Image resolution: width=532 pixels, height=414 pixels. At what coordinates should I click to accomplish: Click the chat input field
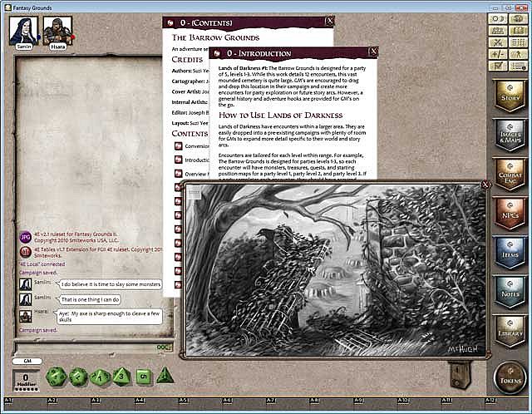click(x=85, y=348)
